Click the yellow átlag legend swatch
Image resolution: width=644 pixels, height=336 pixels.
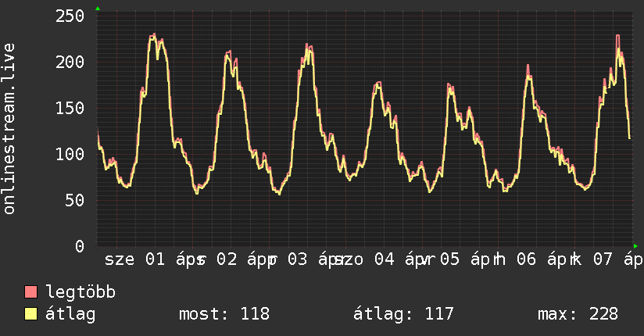(31, 315)
